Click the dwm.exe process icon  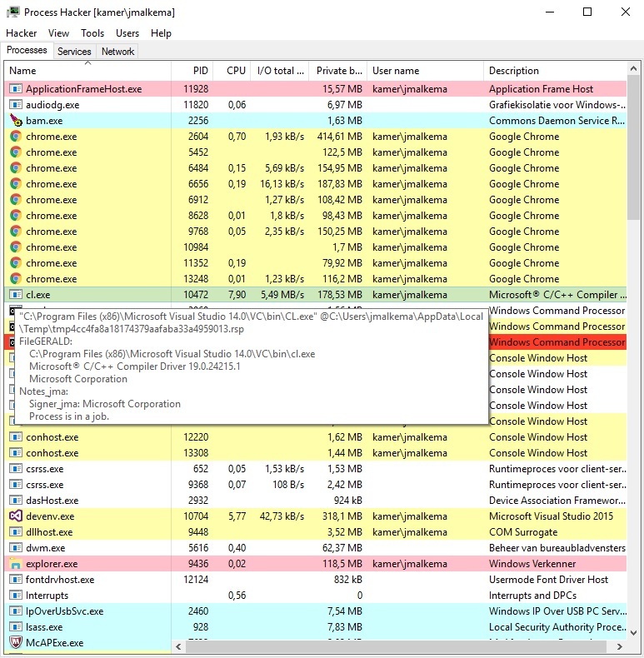(x=16, y=548)
